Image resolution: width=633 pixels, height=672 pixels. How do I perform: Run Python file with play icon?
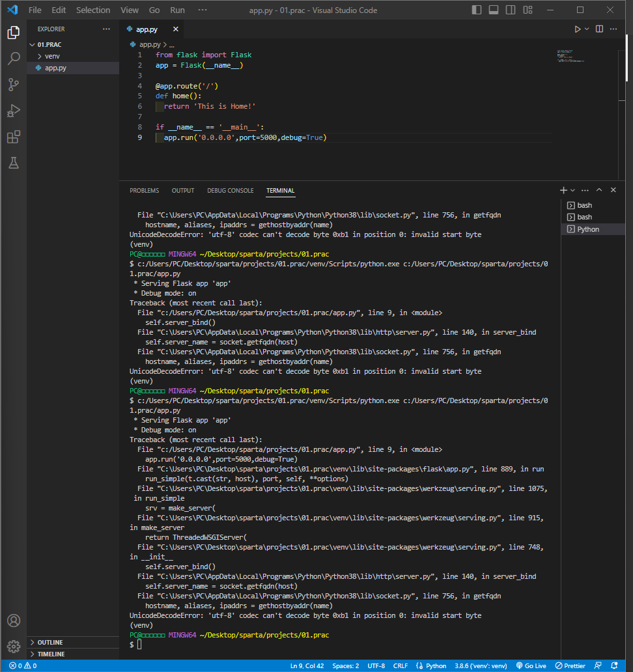(x=577, y=29)
